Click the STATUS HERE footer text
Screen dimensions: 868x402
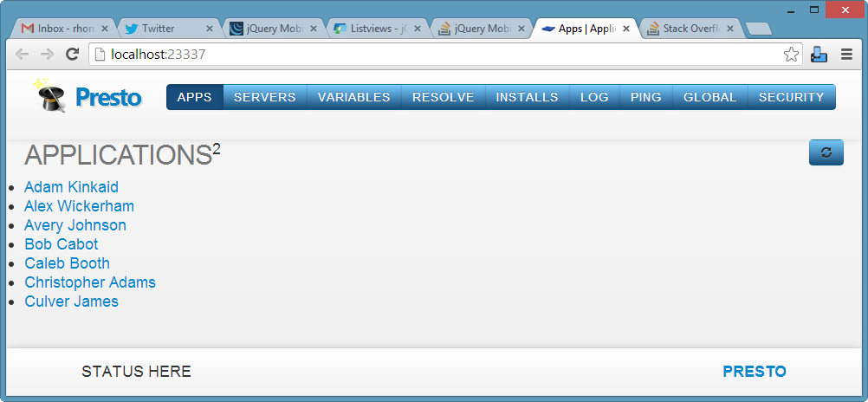pyautogui.click(x=136, y=372)
